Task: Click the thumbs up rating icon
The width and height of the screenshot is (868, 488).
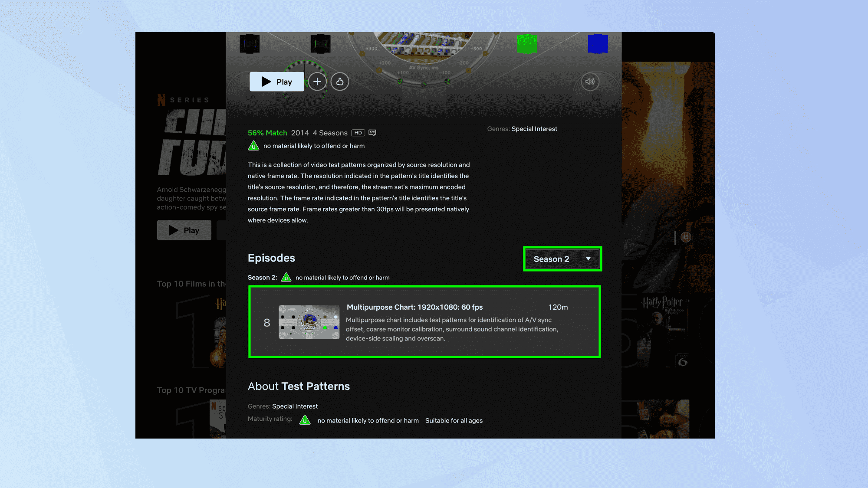Action: point(340,82)
